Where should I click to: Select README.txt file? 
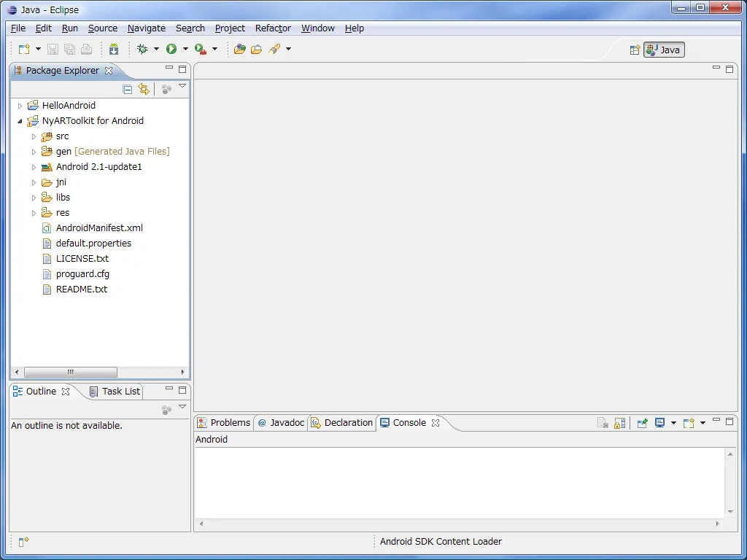[82, 289]
